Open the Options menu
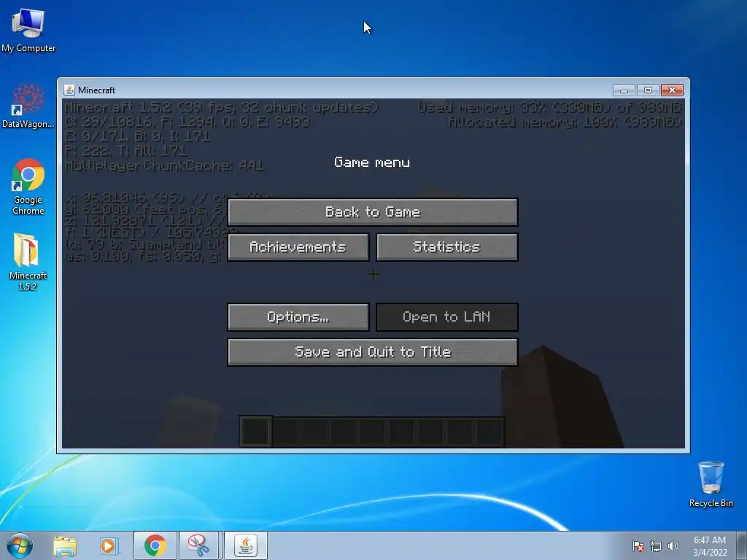This screenshot has height=560, width=747. pyautogui.click(x=298, y=316)
